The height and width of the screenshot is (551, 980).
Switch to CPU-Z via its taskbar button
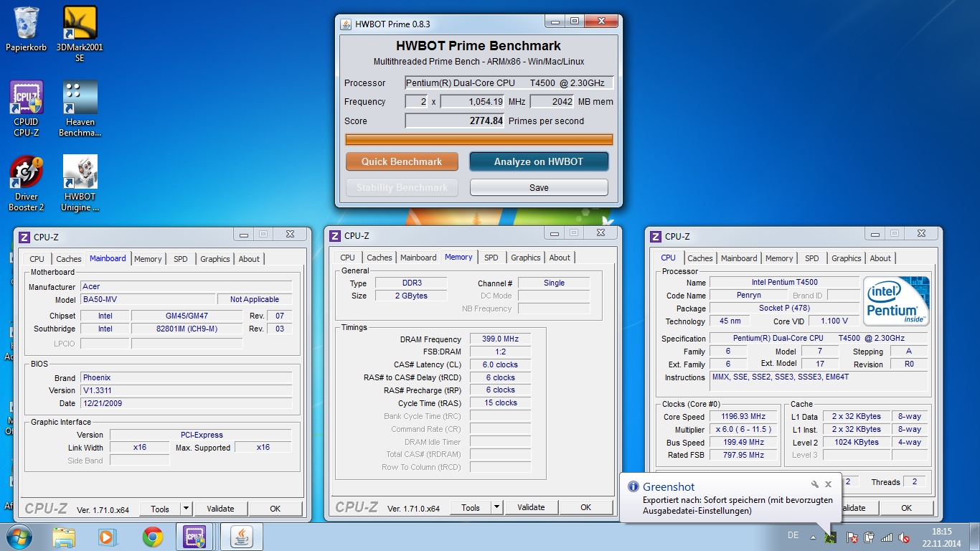[x=195, y=537]
